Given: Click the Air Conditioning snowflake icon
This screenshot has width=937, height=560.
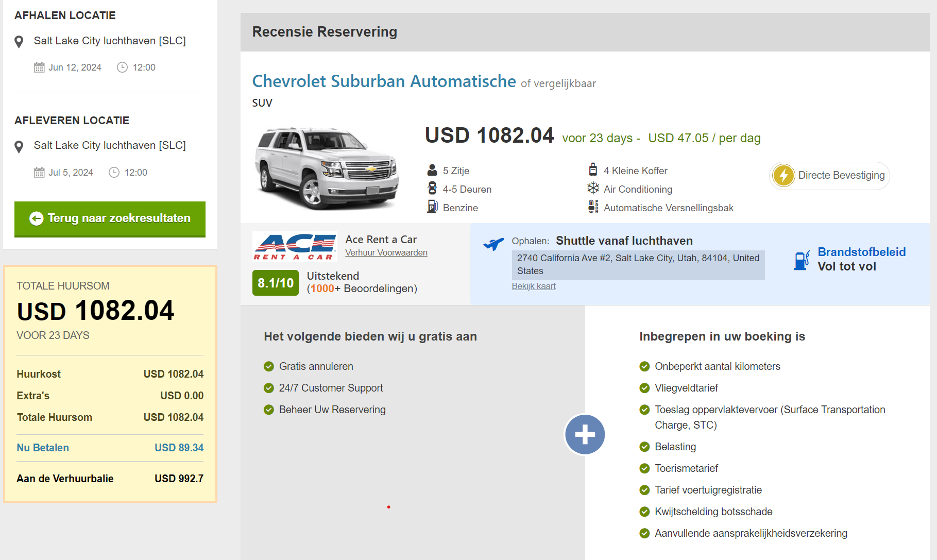Looking at the screenshot, I should click(593, 189).
